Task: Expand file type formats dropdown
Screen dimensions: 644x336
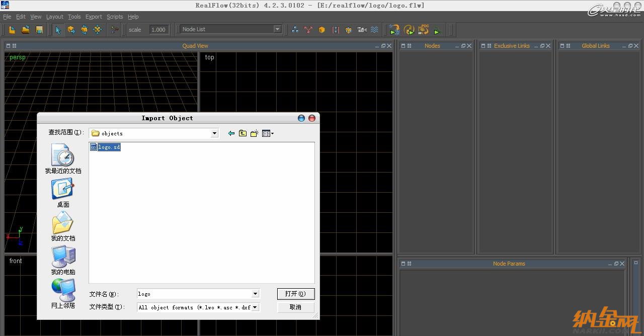Action: (255, 307)
